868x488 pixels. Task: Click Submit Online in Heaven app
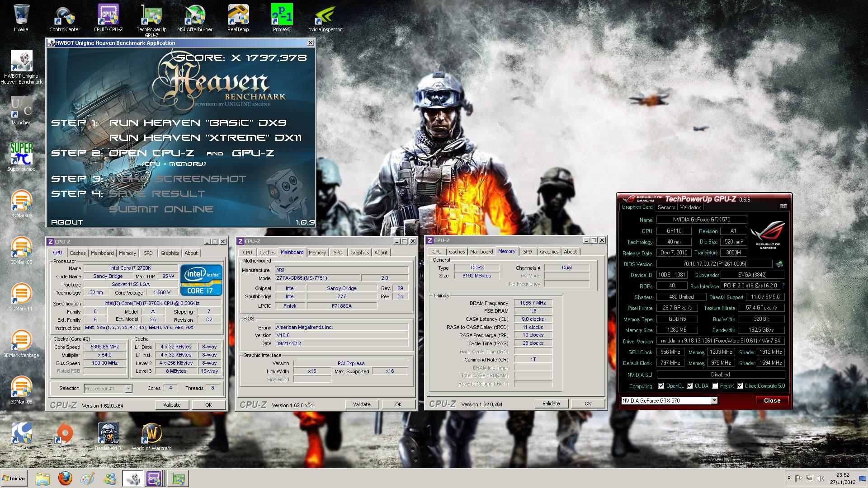(x=161, y=209)
